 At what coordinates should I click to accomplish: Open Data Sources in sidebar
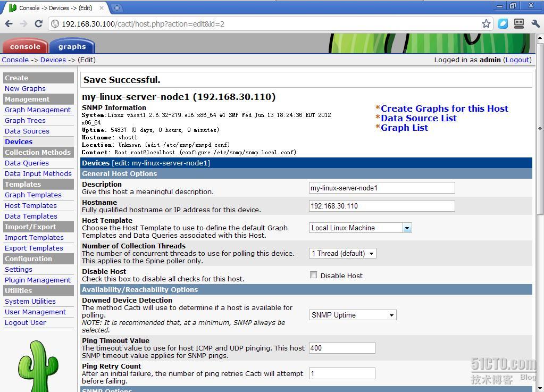27,131
